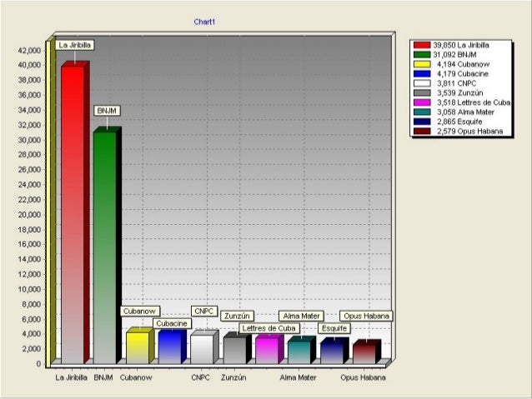Click the Lettres de Cuba data label box

(x=269, y=328)
